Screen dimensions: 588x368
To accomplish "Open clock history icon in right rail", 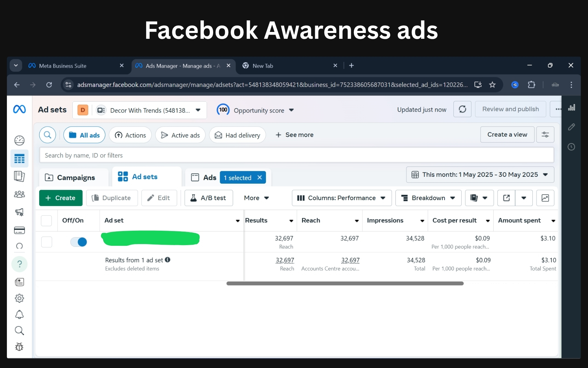I will pyautogui.click(x=572, y=147).
